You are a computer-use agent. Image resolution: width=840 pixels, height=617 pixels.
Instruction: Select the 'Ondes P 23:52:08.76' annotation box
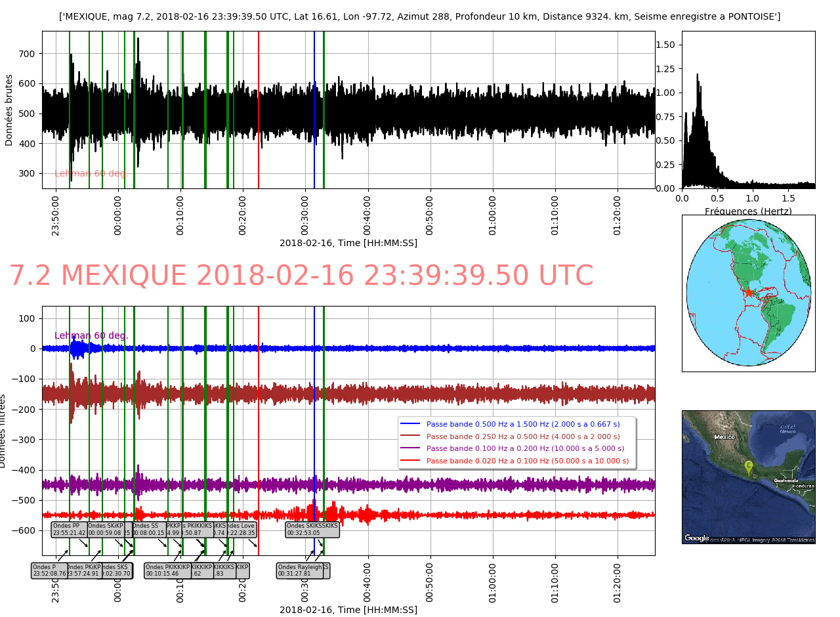(49, 570)
